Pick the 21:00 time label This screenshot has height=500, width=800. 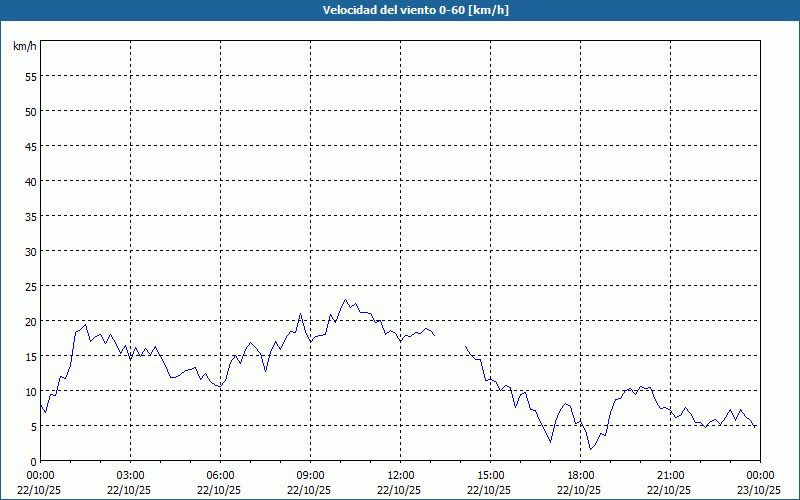(671, 481)
